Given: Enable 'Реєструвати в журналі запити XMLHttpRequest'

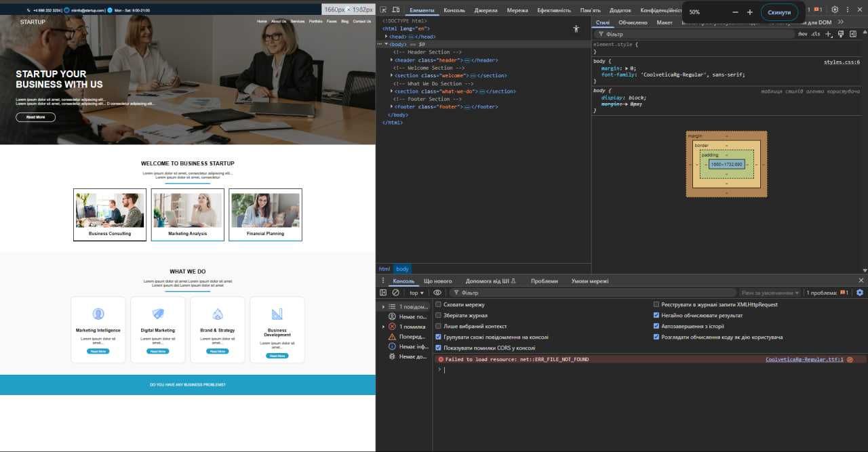Looking at the screenshot, I should pos(656,305).
